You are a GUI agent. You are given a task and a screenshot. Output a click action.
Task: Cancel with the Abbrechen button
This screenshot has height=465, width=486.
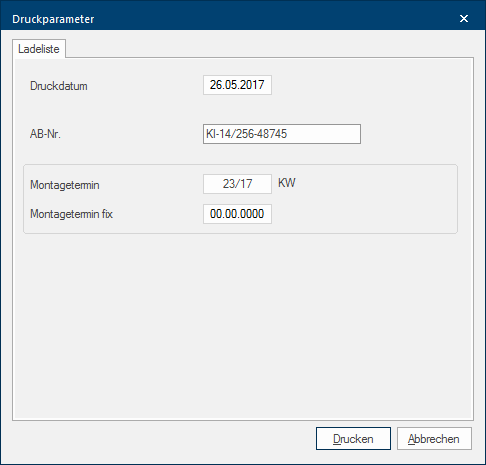(x=434, y=439)
